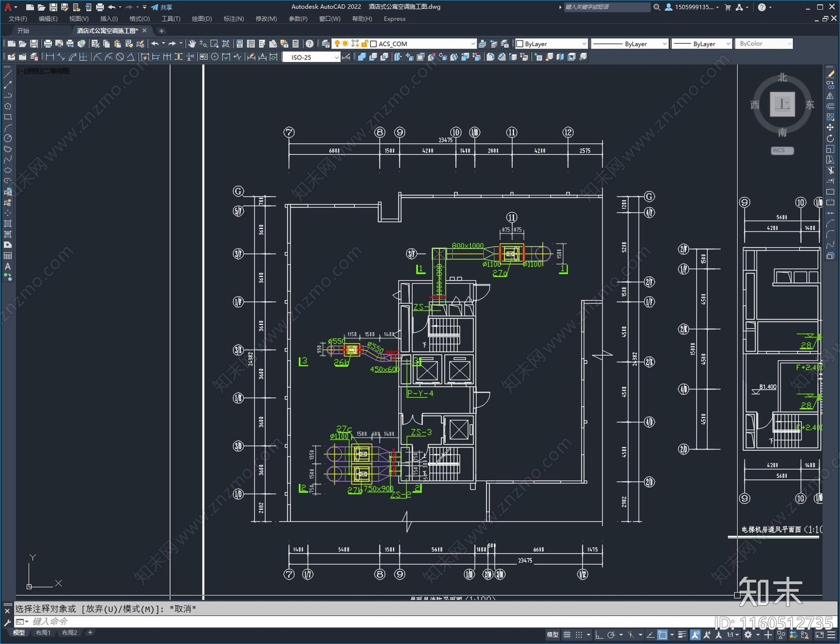Toggle the layer lock padlock icon

[x=364, y=44]
